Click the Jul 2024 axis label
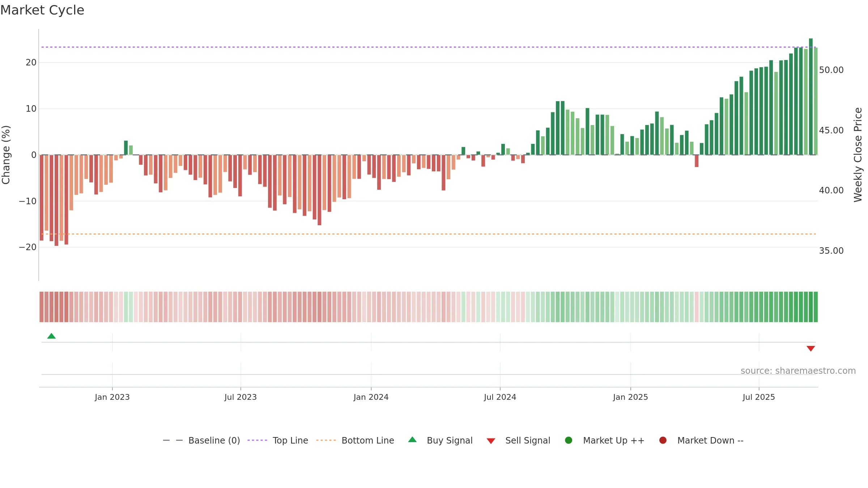The width and height of the screenshot is (868, 488). (x=500, y=397)
